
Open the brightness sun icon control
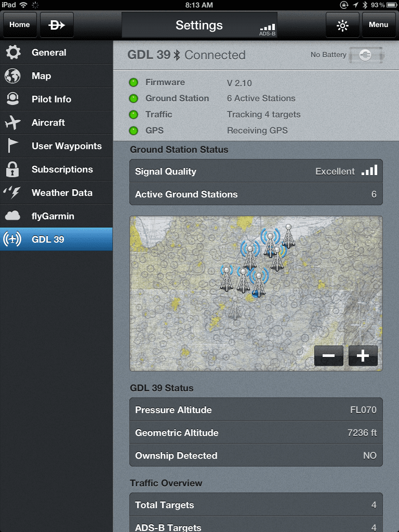(342, 25)
